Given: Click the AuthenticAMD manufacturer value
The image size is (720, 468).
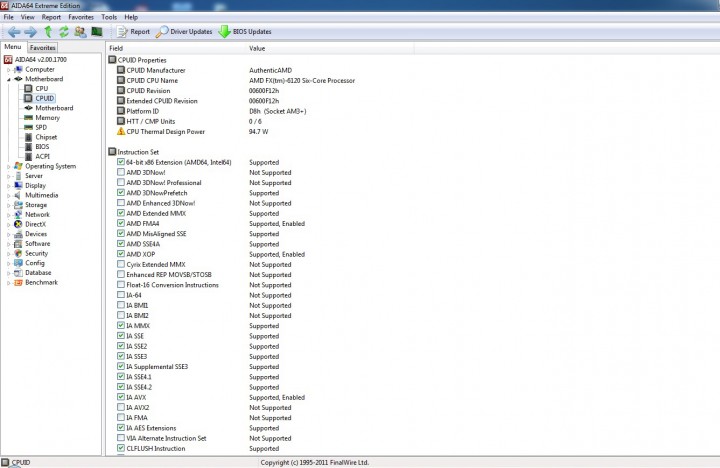Looking at the screenshot, I should (x=270, y=70).
